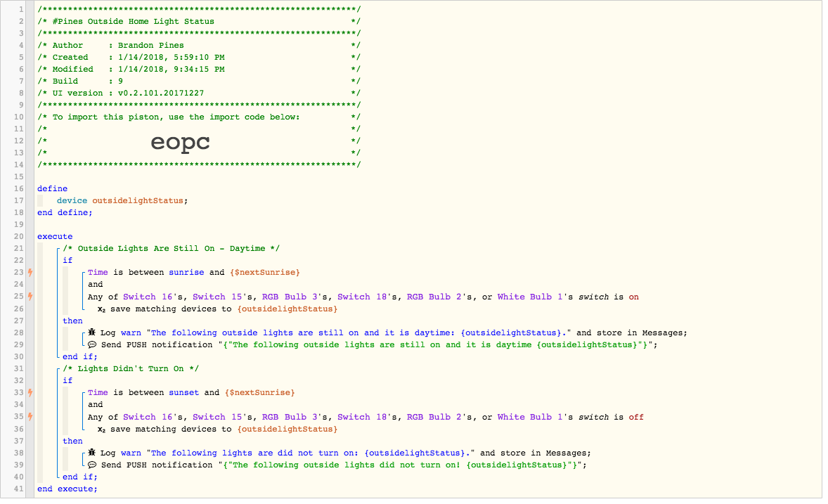Image resolution: width=828 pixels, height=504 pixels.
Task: Click 'Switch 15' in the line 35 condition
Action: pyautogui.click(x=218, y=418)
